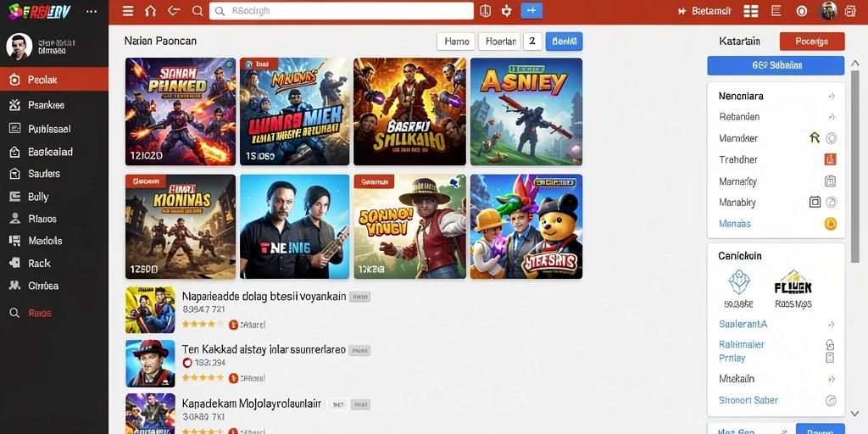Open the hamburger menu icon

pos(128,11)
